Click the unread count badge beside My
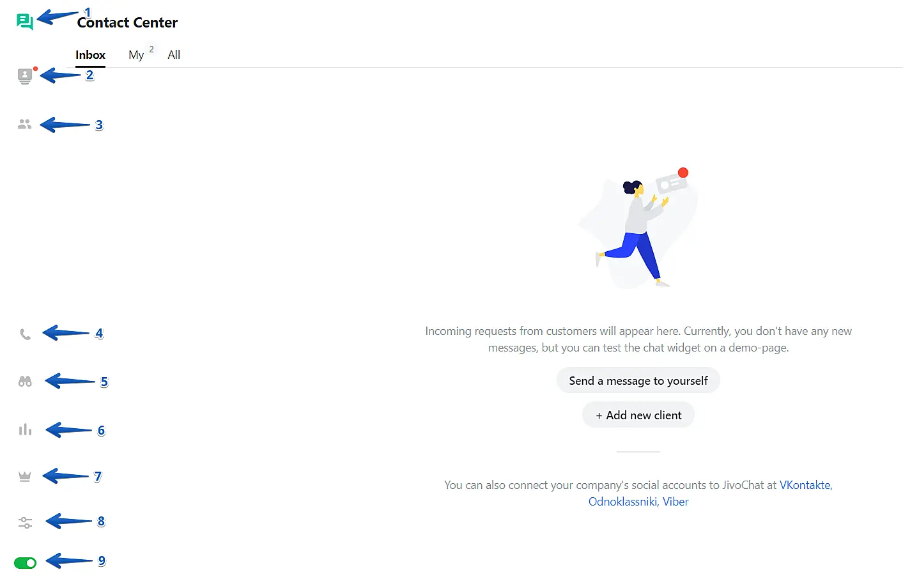This screenshot has width=903, height=588. point(151,49)
